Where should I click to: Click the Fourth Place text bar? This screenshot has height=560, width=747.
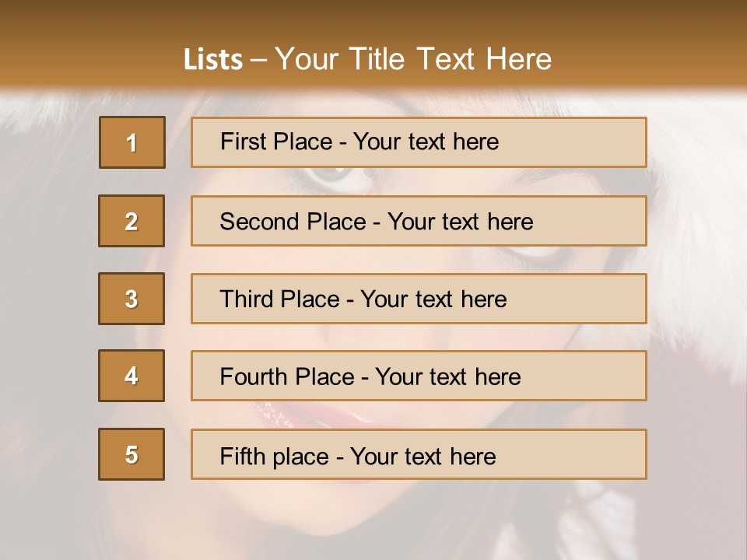click(419, 376)
